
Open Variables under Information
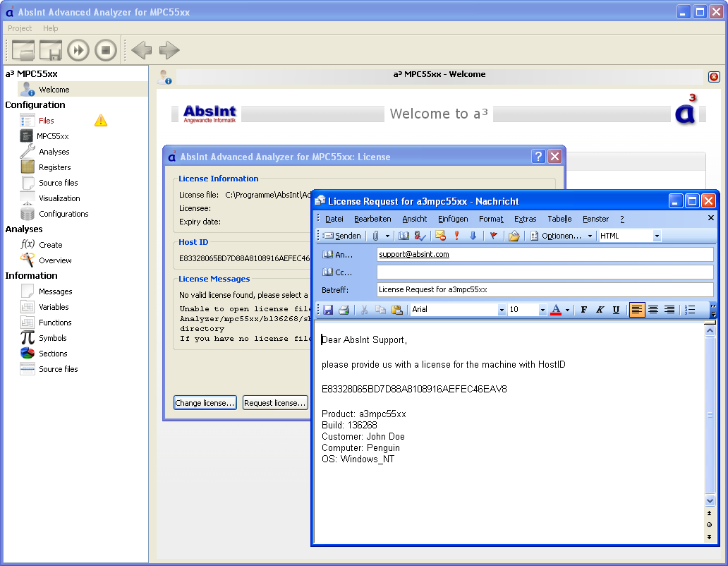[x=54, y=307]
